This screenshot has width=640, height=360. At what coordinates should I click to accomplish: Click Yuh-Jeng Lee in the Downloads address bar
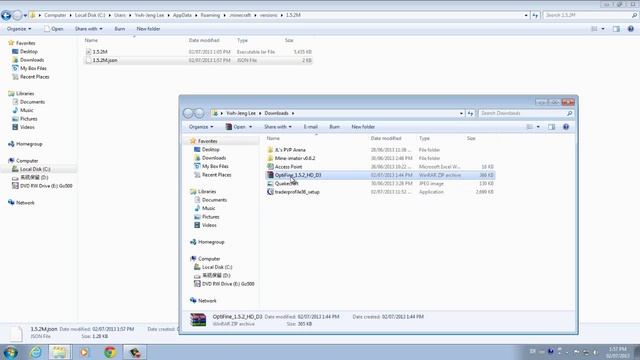click(x=241, y=113)
